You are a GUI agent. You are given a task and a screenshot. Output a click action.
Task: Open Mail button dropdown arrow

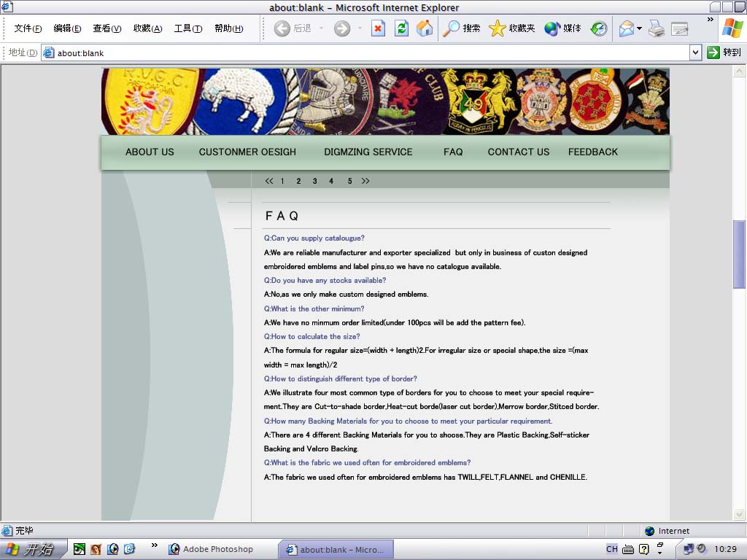tap(639, 28)
